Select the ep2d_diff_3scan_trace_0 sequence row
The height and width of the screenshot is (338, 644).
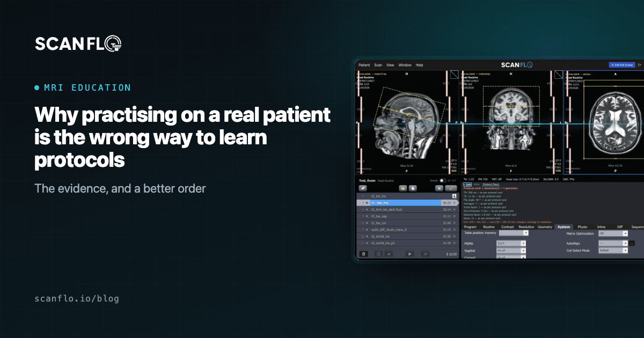coord(408,230)
